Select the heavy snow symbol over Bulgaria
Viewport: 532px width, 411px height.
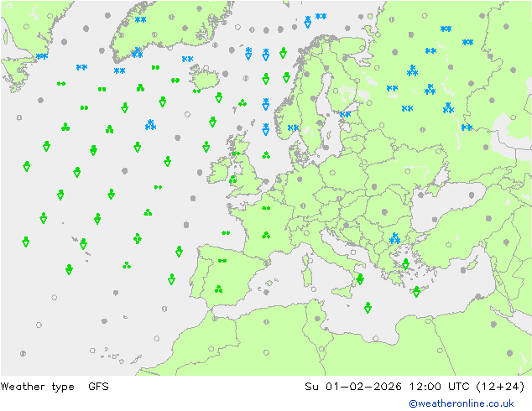pos(394,238)
